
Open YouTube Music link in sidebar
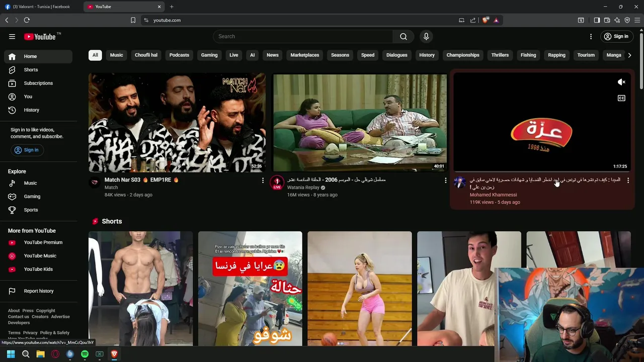point(38,256)
